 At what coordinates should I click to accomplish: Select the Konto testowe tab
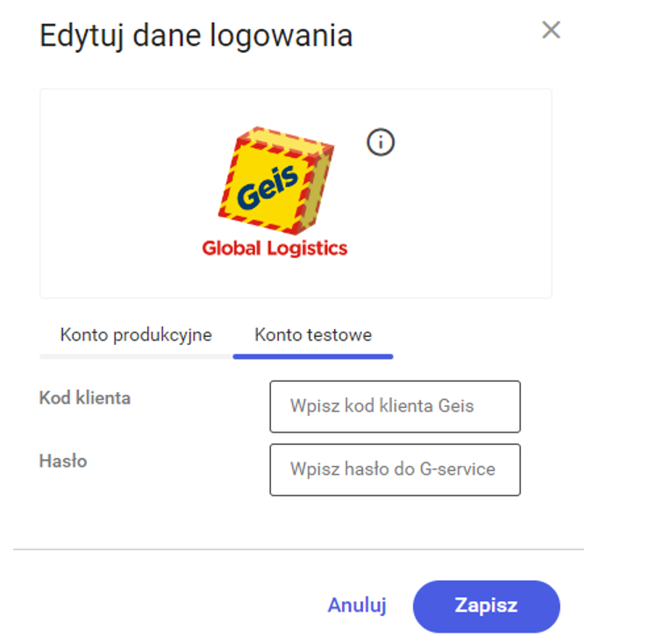(313, 335)
